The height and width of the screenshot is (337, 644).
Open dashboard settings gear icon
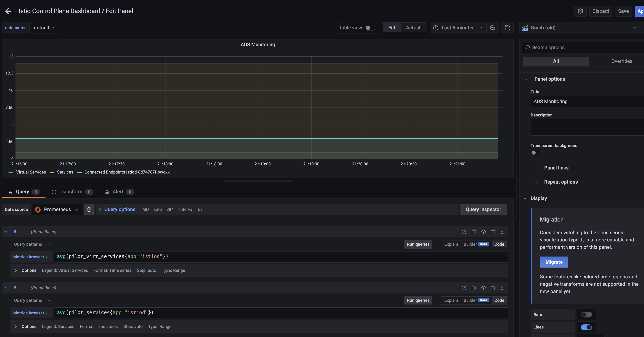point(580,11)
